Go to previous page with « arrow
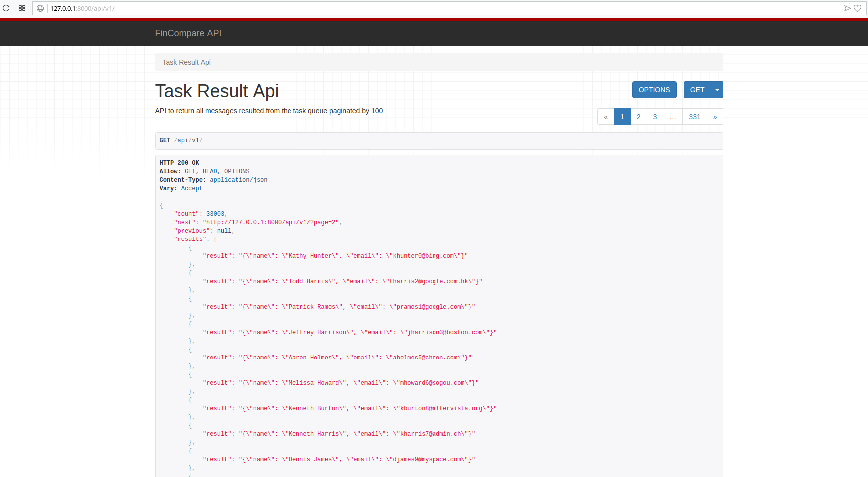The width and height of the screenshot is (868, 477). coord(606,117)
